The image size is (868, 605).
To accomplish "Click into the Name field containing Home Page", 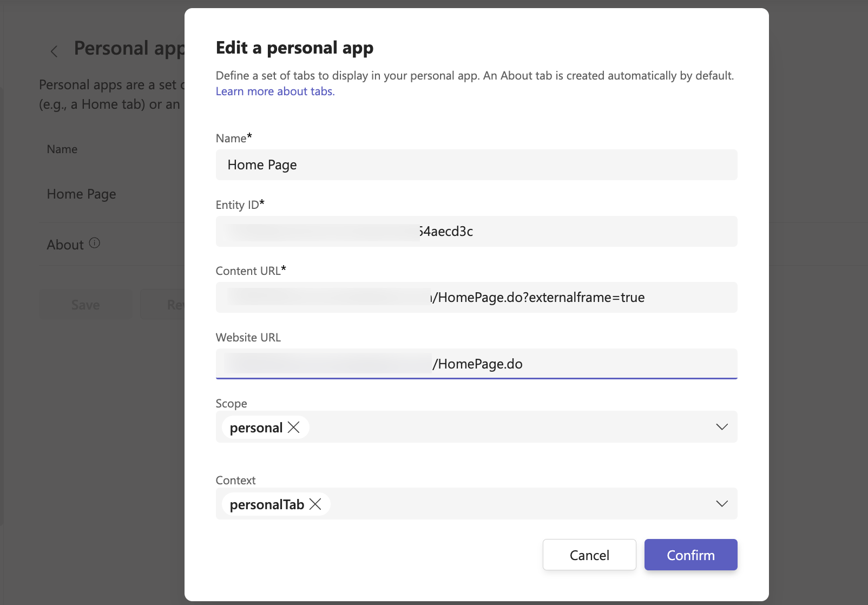I will [476, 165].
